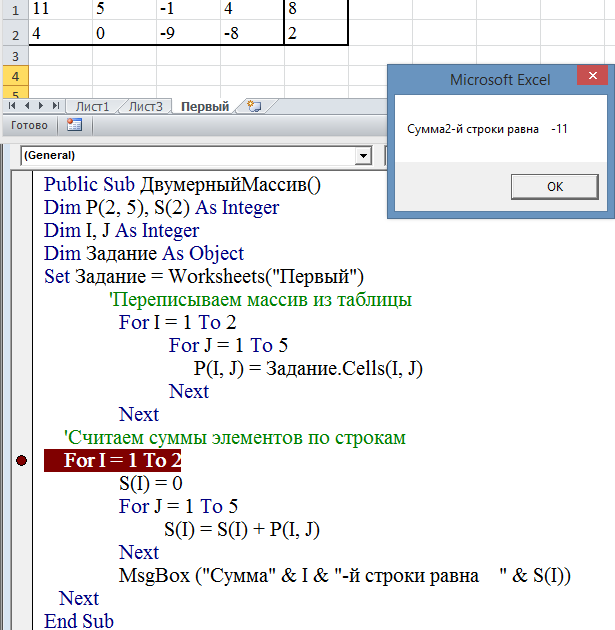Switch to the Лист3 sheet tab
The image size is (615, 630).
(145, 106)
